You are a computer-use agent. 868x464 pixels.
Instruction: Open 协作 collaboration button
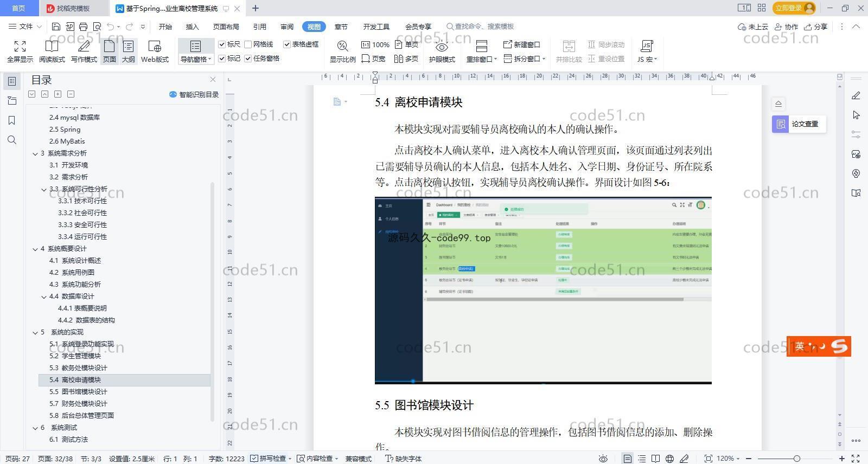(x=787, y=27)
